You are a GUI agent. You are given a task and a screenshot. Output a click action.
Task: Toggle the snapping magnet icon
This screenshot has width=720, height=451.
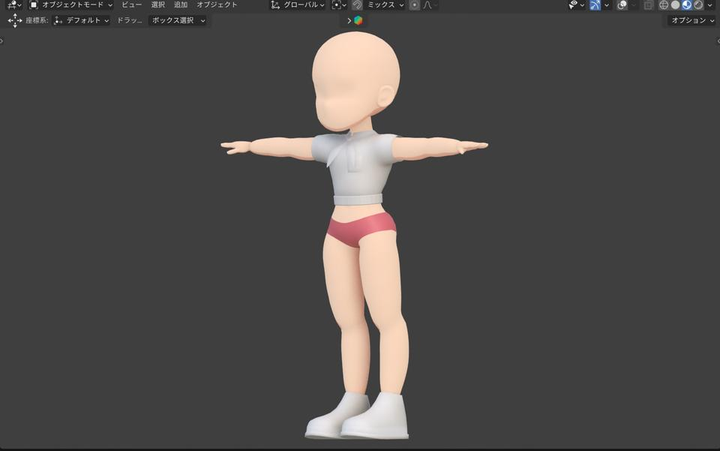click(357, 5)
